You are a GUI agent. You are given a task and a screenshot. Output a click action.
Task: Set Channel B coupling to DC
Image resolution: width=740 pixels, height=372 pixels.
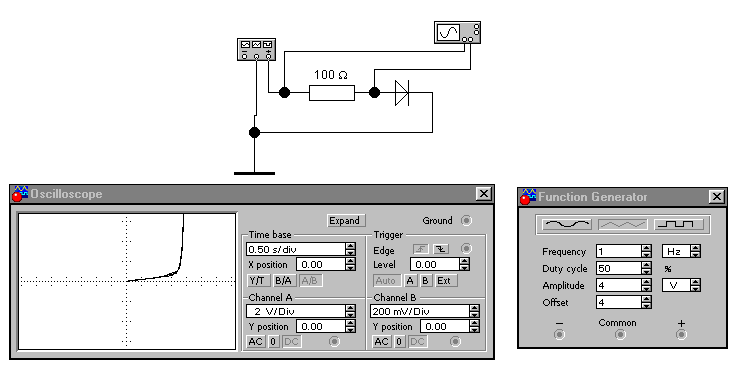pos(418,341)
